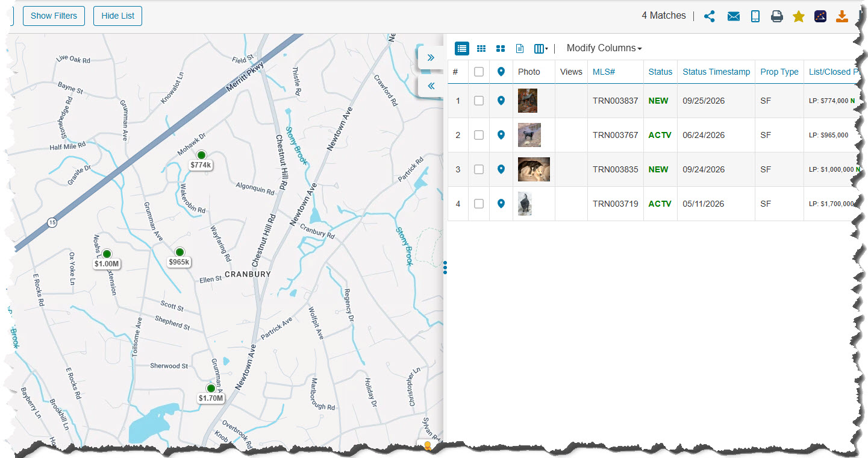
Task: Sort by the MLS# column header
Action: coord(604,72)
